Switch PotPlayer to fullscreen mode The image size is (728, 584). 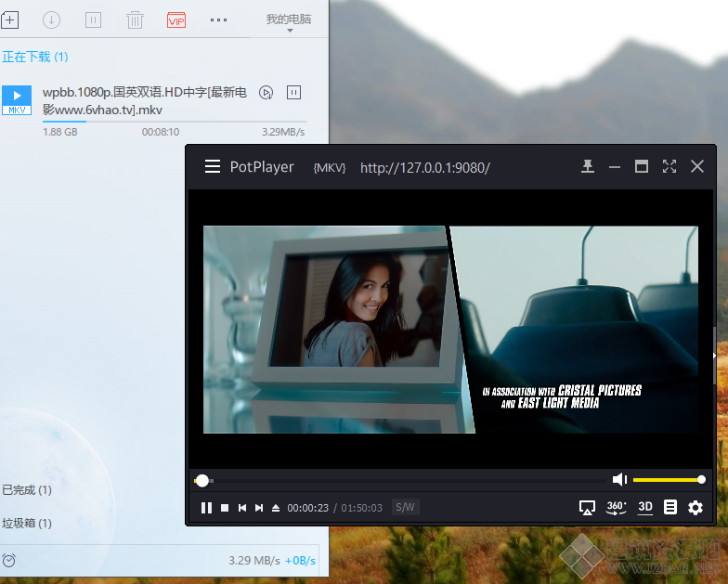(669, 166)
